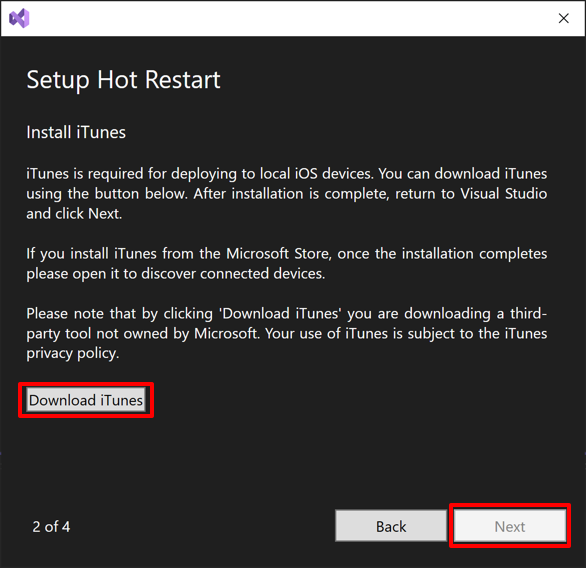
Task: Click the paragraph starting "iTunes is required"
Action: [x=287, y=194]
